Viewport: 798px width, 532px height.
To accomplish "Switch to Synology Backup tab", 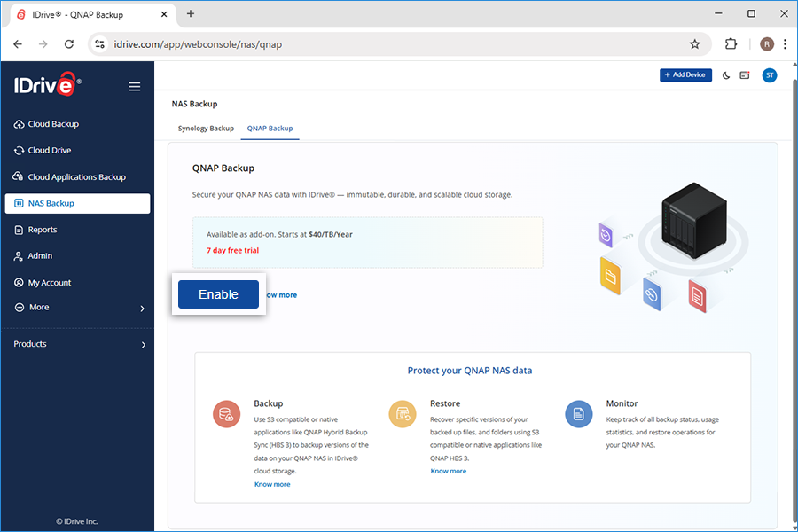I will coord(206,129).
